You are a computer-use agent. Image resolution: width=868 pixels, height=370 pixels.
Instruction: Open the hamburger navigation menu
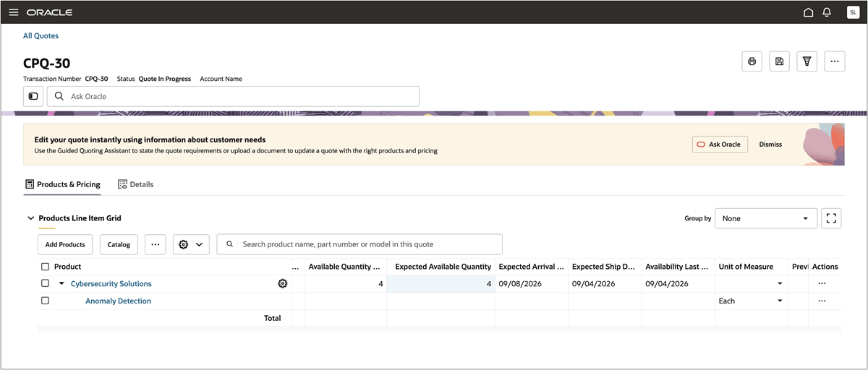point(13,12)
